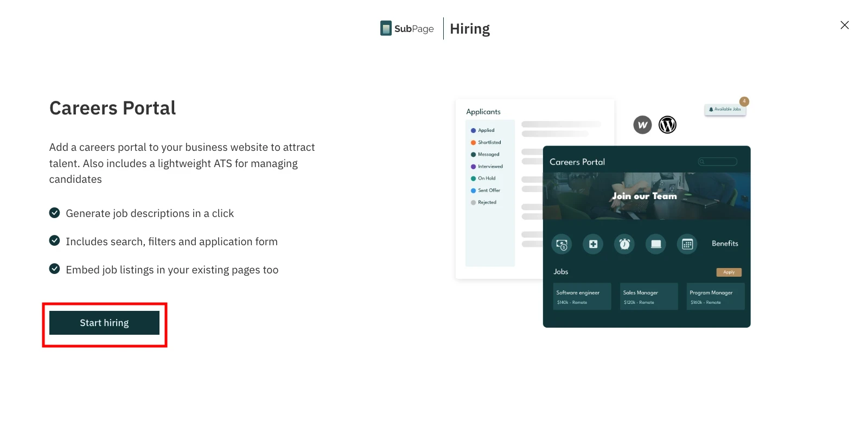Image resolution: width=868 pixels, height=440 pixels.
Task: Click 'Includes search, filters and application form' text
Action: [171, 241]
